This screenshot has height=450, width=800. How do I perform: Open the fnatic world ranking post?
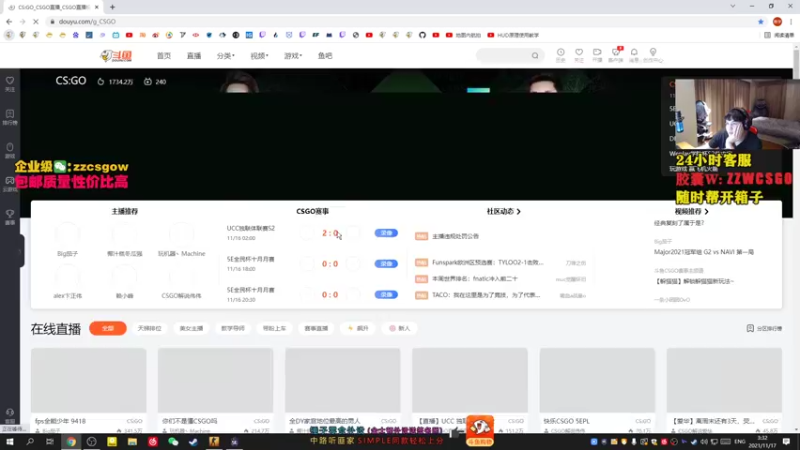click(474, 279)
